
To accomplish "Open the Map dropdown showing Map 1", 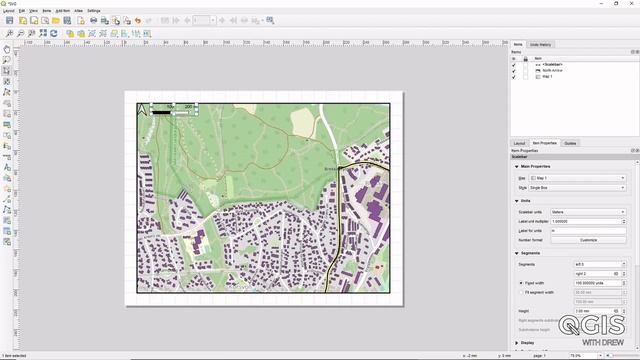I will (x=578, y=178).
